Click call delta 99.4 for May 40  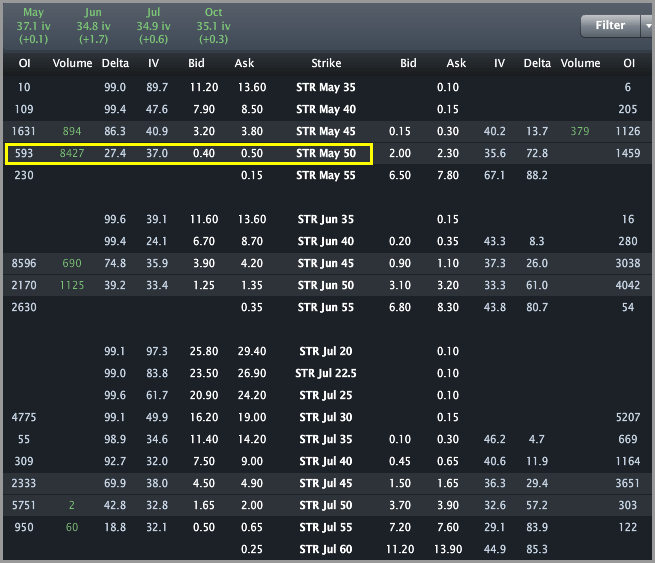coord(115,109)
